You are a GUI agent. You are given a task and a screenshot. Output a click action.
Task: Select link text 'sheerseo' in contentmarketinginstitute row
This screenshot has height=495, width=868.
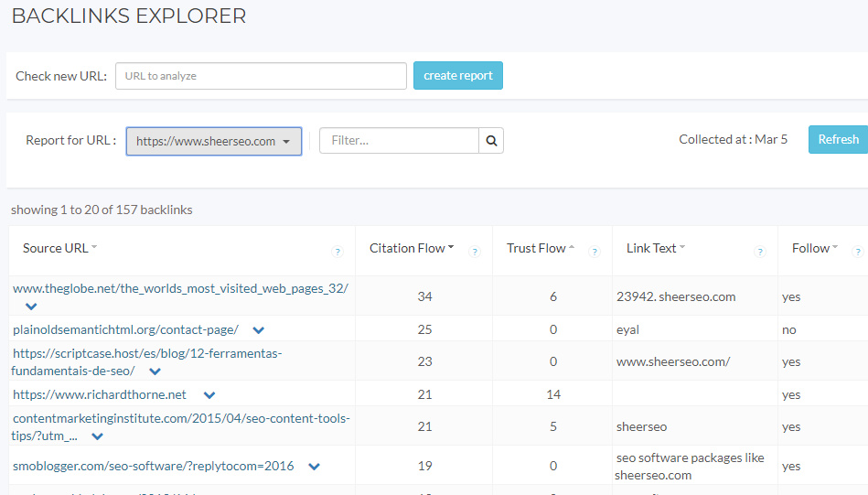click(641, 427)
